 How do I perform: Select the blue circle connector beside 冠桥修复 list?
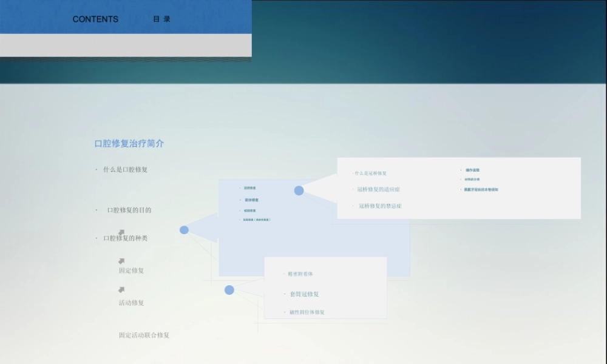click(x=299, y=190)
